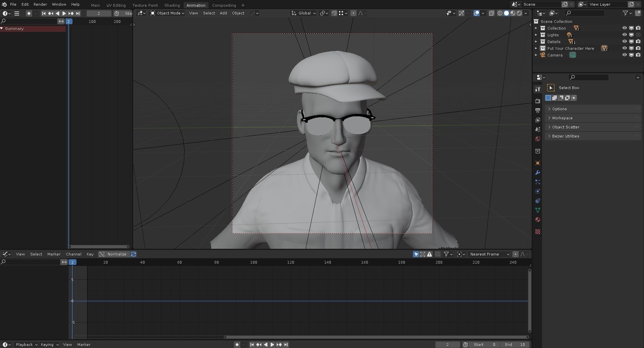Open Object Mode dropdown
Image resolution: width=644 pixels, height=348 pixels.
[x=167, y=13]
